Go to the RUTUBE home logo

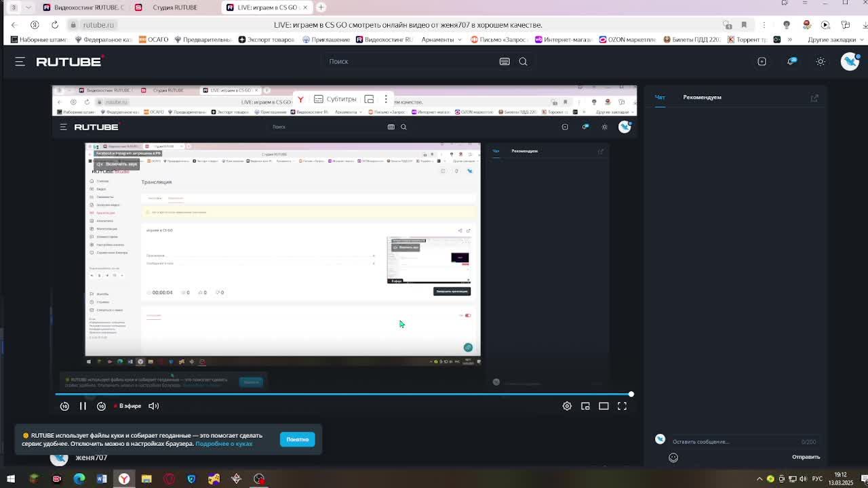(69, 62)
